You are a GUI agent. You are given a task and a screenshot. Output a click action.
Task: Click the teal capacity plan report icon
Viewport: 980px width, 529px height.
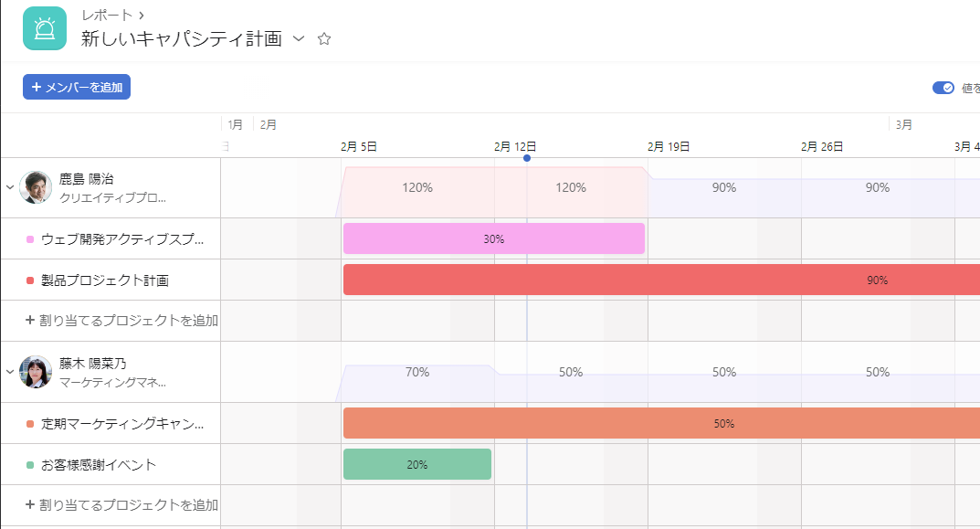(x=45, y=28)
